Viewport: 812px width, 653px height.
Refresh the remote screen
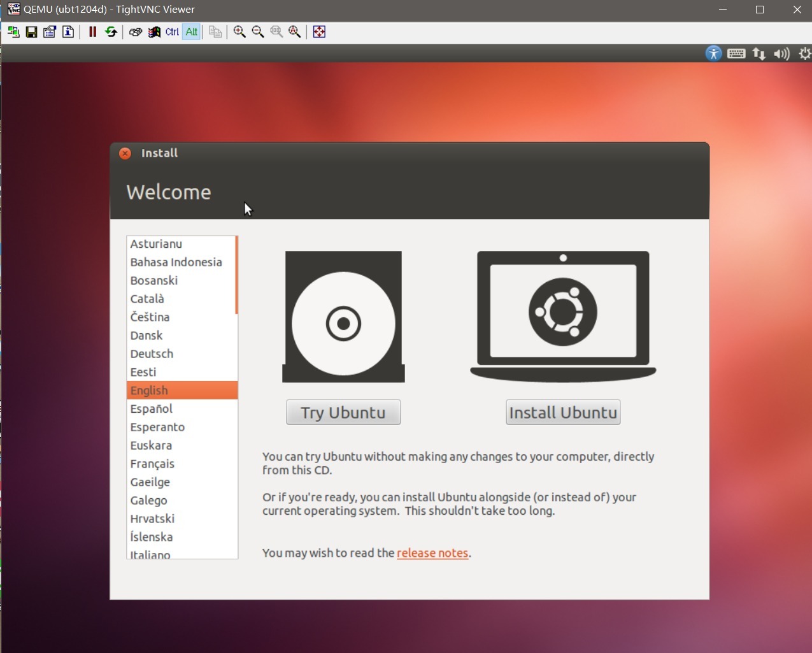(x=111, y=32)
